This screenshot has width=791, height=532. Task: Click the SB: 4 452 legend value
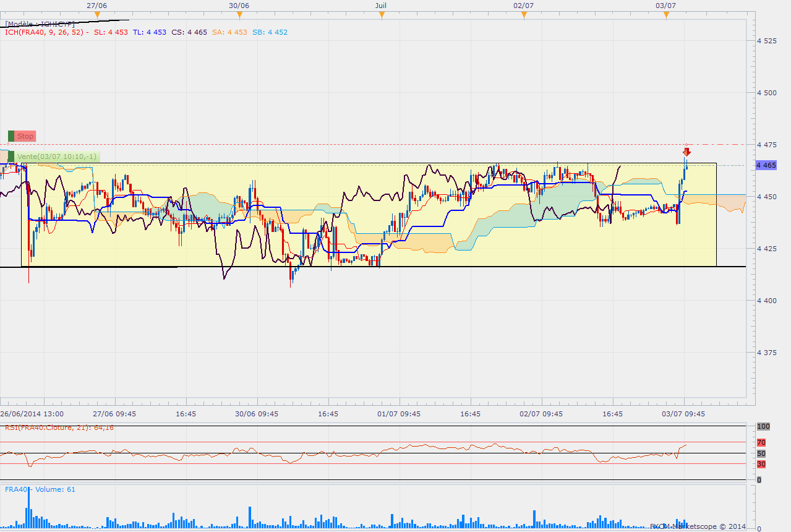[x=269, y=32]
